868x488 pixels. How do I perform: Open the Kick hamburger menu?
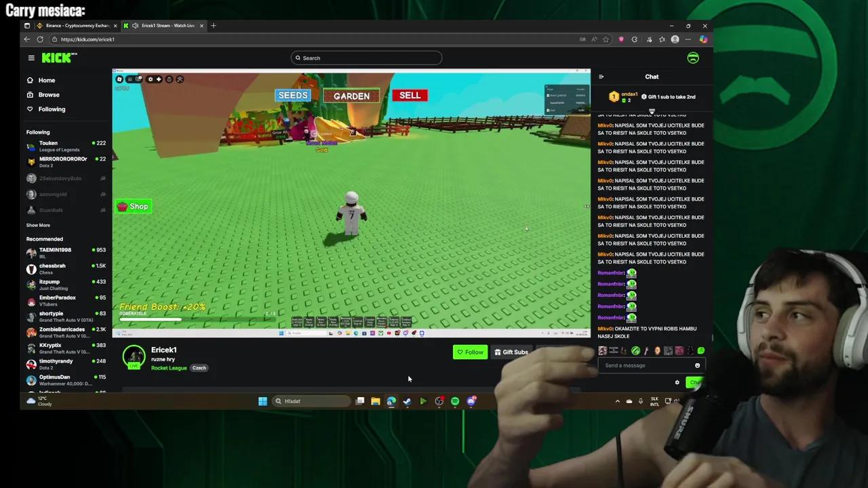(x=31, y=58)
